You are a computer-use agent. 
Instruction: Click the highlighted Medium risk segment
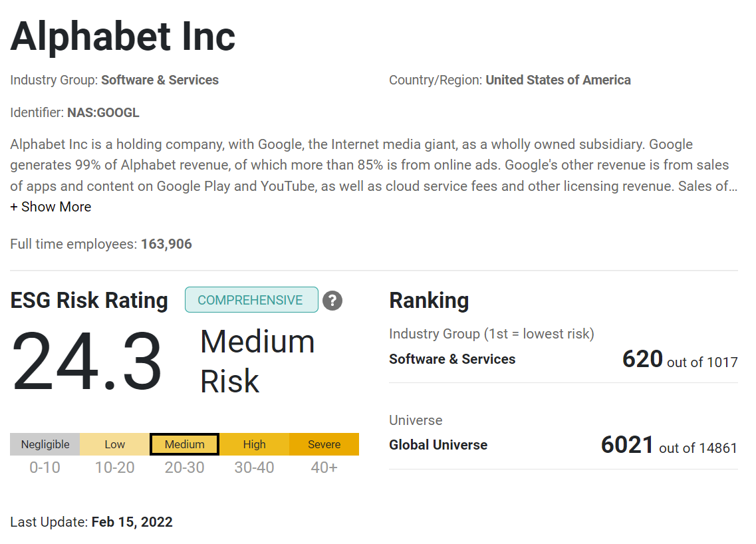[x=185, y=444]
